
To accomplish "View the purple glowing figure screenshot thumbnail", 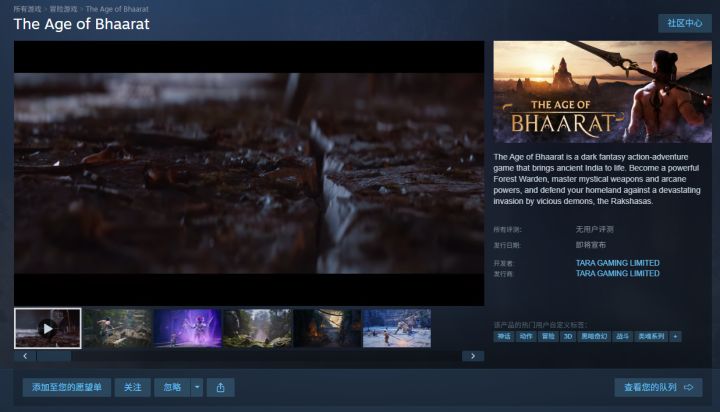I will pyautogui.click(x=187, y=328).
